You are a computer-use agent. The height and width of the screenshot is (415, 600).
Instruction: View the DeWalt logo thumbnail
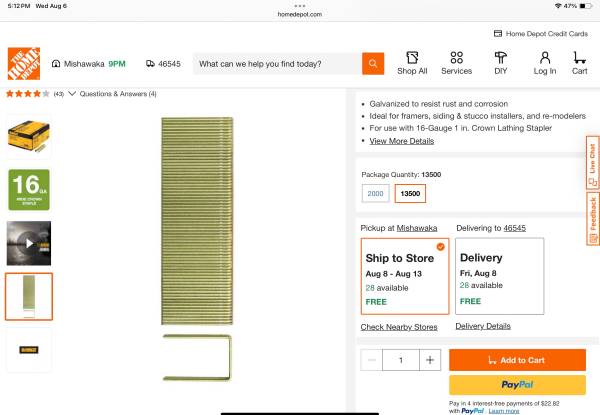point(29,350)
